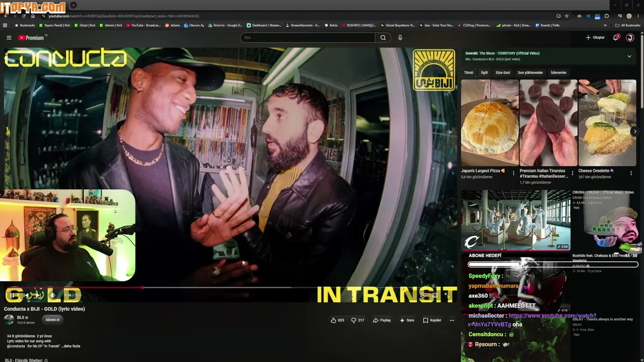Expand the Sonraki mix playlist panel
Viewport: 644px width, 362px height.
tap(629, 56)
